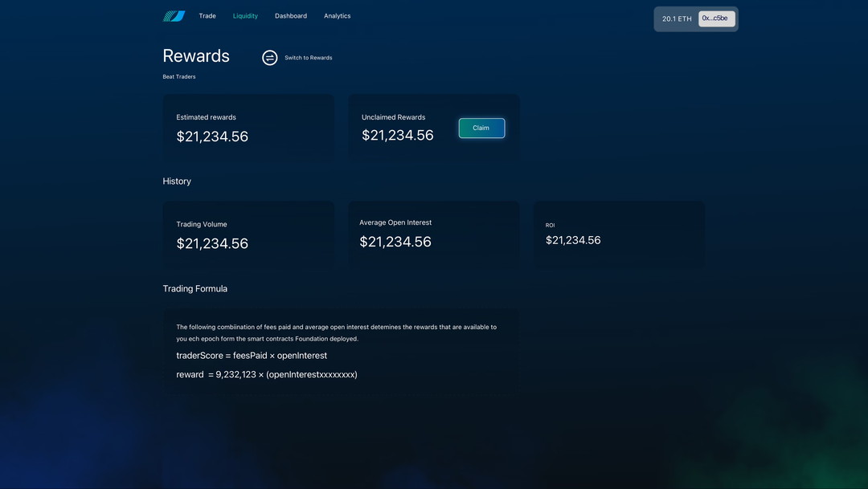The width and height of the screenshot is (868, 489).
Task: Click the reward = 9,232,123 formula line
Action: tap(267, 374)
